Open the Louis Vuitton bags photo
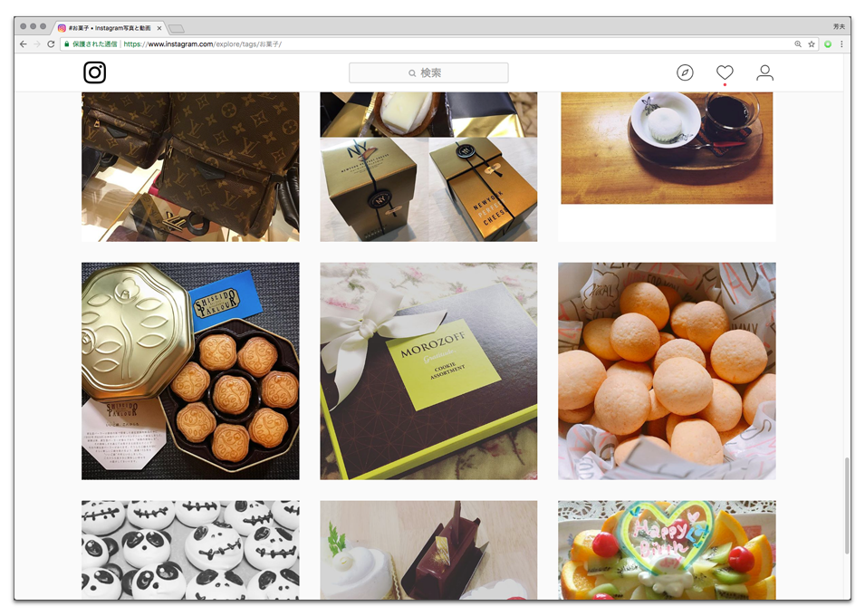This screenshot has height=616, width=865. pos(190,167)
